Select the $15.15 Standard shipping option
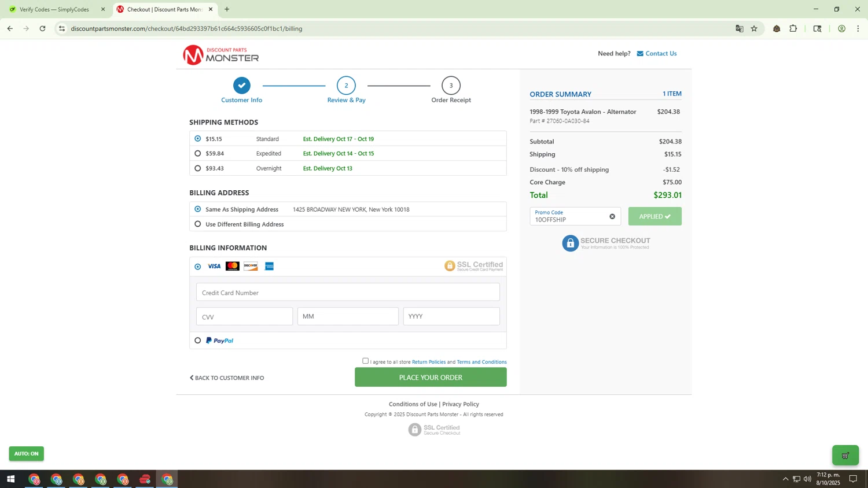868x488 pixels. point(198,139)
